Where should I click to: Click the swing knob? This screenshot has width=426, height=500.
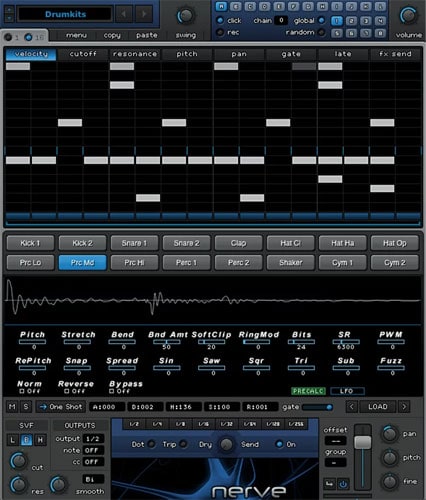pyautogui.click(x=185, y=15)
